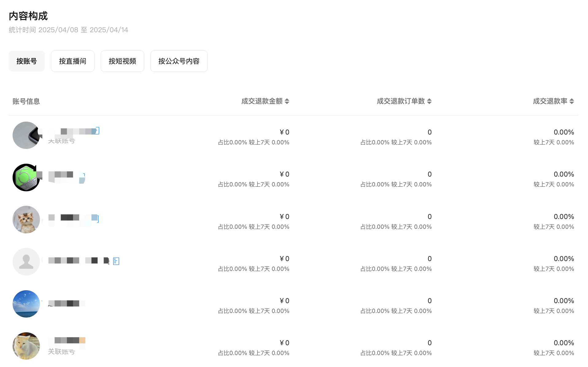
Task: Click 关联账号 under the first account
Action: coord(61,141)
